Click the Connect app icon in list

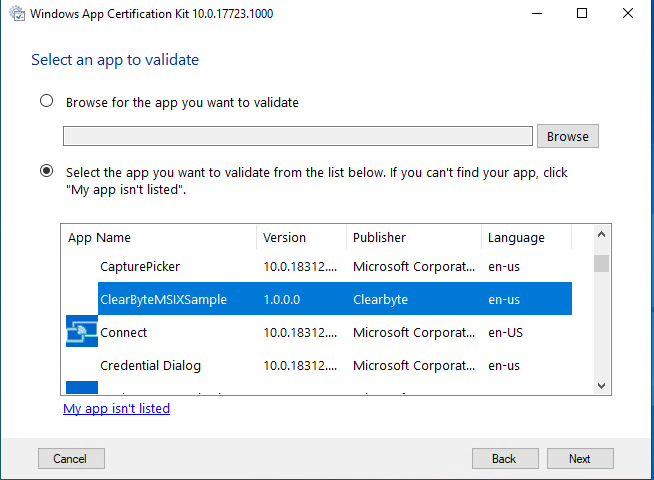(x=82, y=331)
